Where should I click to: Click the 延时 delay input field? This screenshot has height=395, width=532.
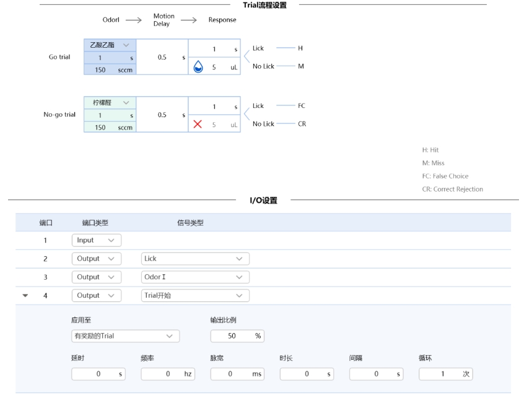click(97, 375)
